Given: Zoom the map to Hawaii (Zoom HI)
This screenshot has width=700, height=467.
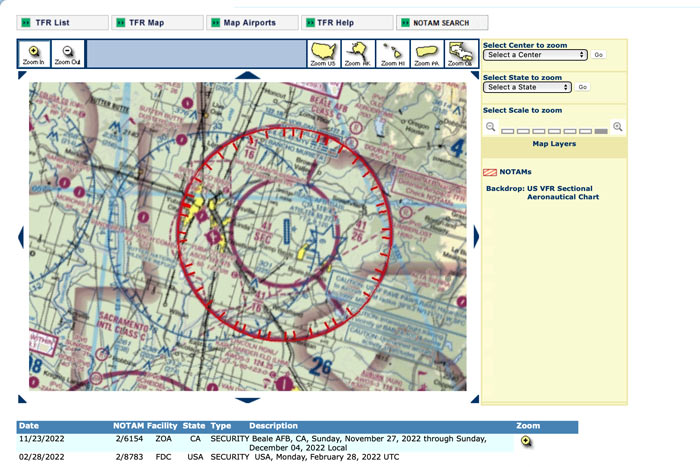Looking at the screenshot, I should tap(392, 54).
